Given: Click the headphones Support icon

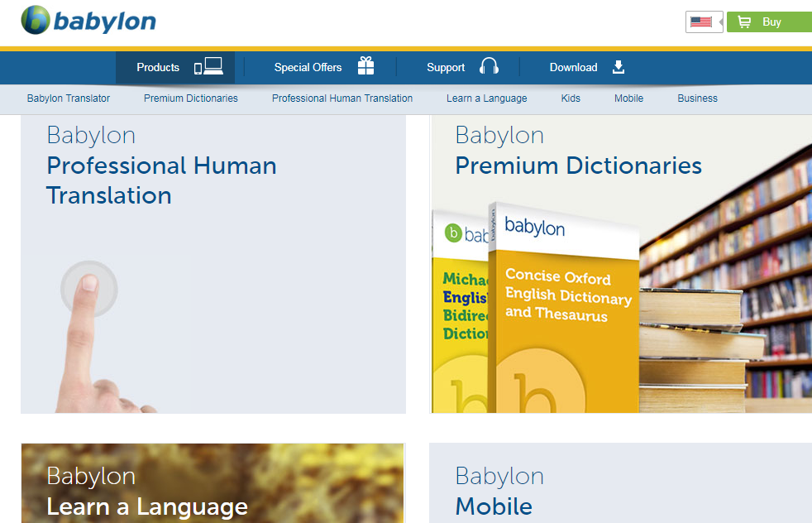Looking at the screenshot, I should coord(489,66).
